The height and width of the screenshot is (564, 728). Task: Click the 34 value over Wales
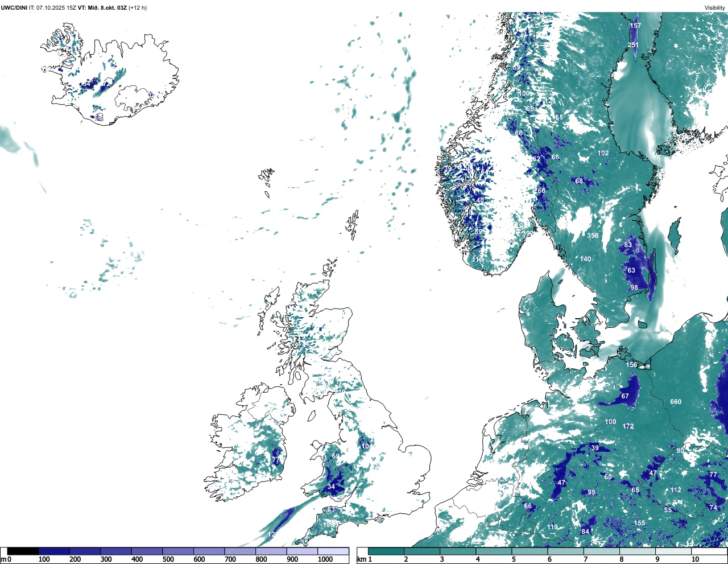[x=332, y=487]
